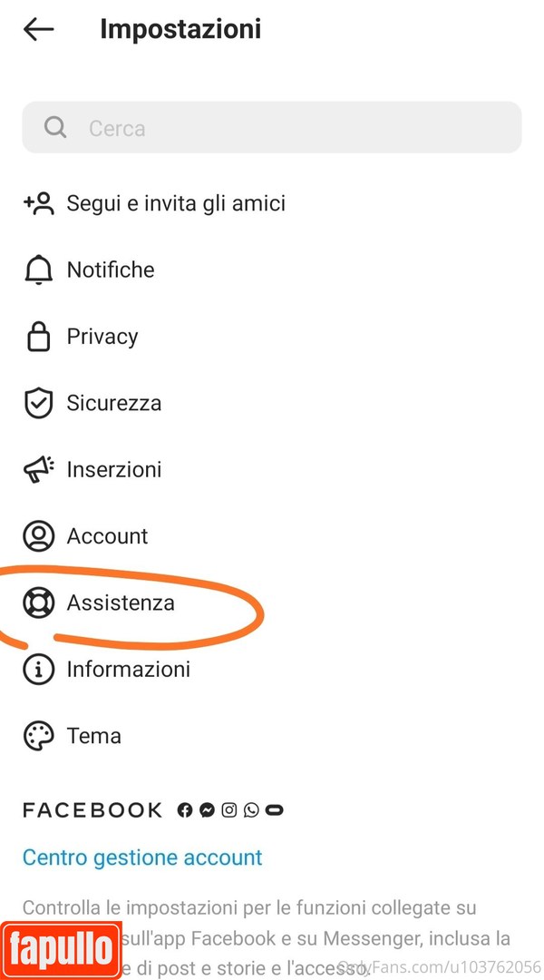The height and width of the screenshot is (980, 544).
Task: Tap the bell icon for Notifiche
Action: click(x=38, y=269)
